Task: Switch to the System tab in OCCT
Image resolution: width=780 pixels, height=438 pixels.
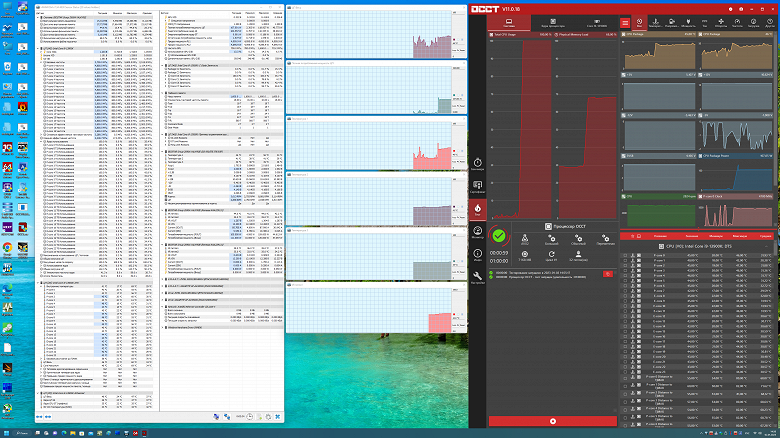Action: [x=508, y=23]
